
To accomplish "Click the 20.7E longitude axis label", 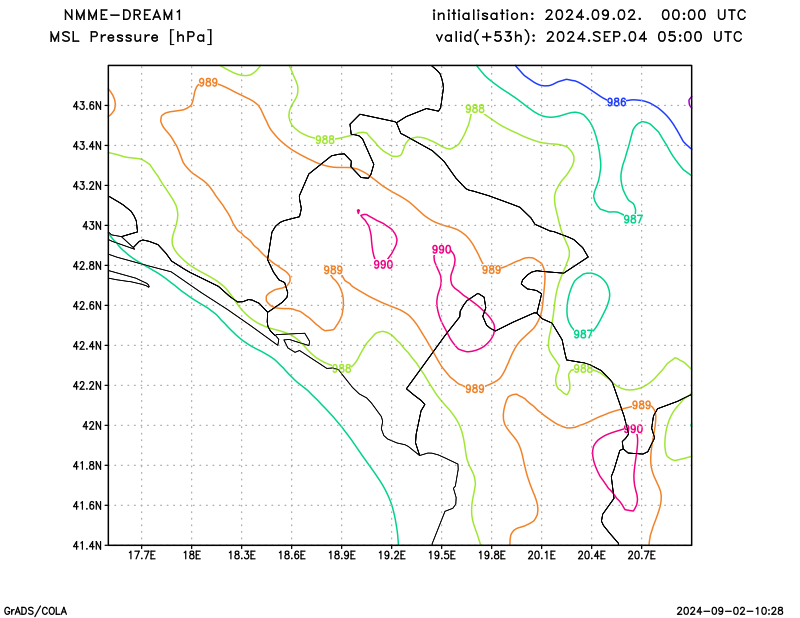I will coord(642,556).
